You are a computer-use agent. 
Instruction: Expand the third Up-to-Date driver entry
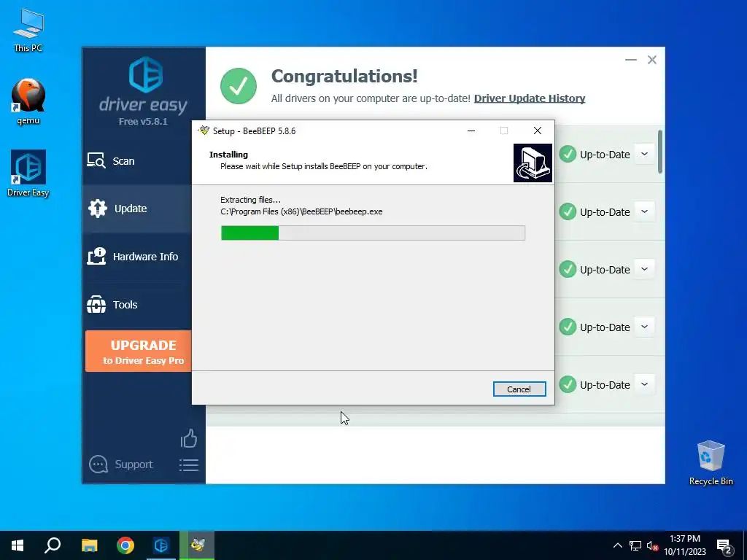(x=645, y=269)
